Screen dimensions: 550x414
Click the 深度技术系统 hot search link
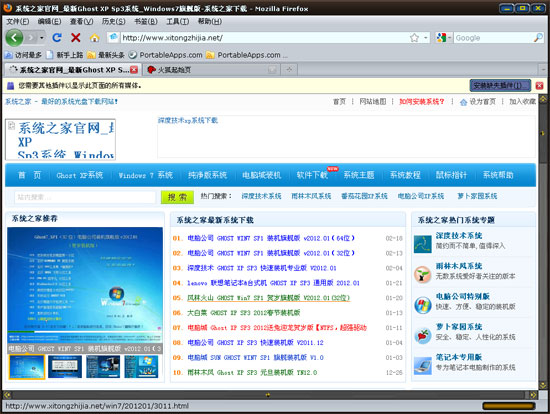click(261, 196)
